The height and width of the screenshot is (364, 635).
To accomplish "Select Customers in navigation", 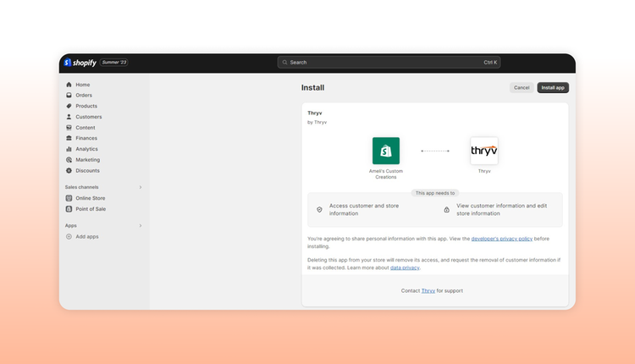I will coord(88,117).
